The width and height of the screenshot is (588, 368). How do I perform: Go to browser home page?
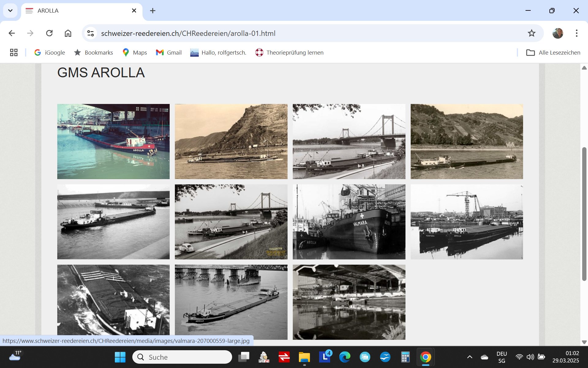[68, 33]
